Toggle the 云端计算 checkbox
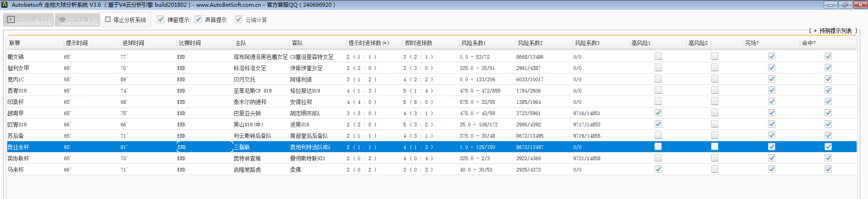The height and width of the screenshot is (199, 868). (x=238, y=20)
